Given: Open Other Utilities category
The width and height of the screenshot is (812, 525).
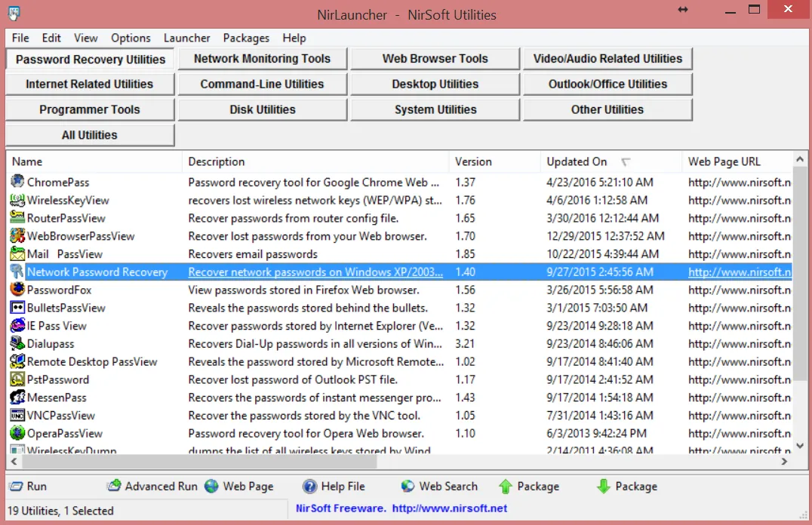Looking at the screenshot, I should pos(607,109).
